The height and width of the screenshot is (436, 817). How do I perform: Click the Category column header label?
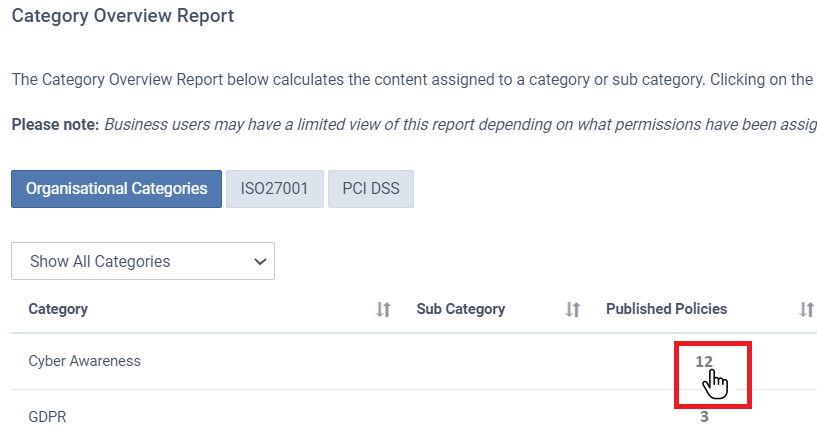click(x=58, y=309)
